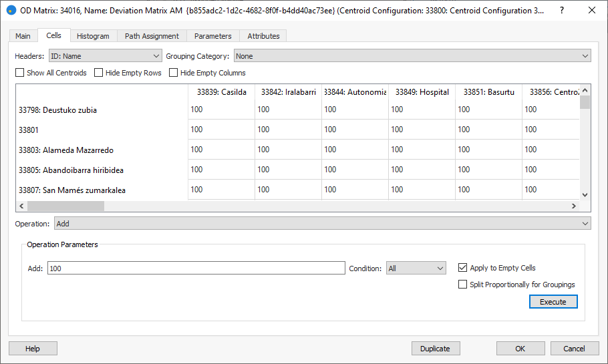This screenshot has width=608, height=364.
Task: Open the Operation dropdown list
Action: point(322,224)
